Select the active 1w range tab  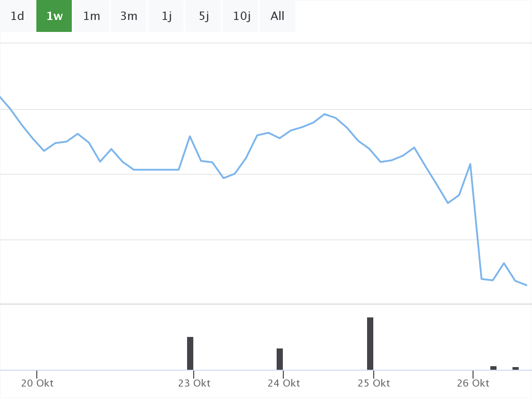(54, 16)
